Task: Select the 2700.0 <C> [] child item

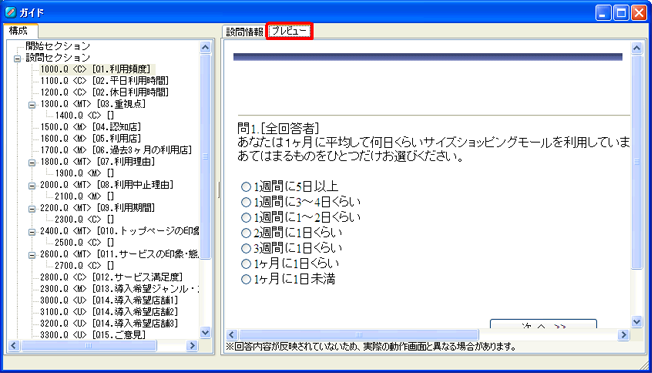Action: point(84,265)
